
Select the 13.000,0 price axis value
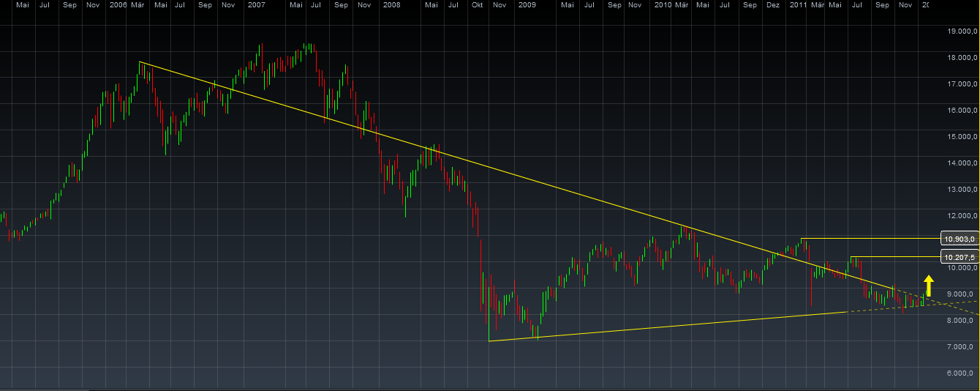(962, 190)
